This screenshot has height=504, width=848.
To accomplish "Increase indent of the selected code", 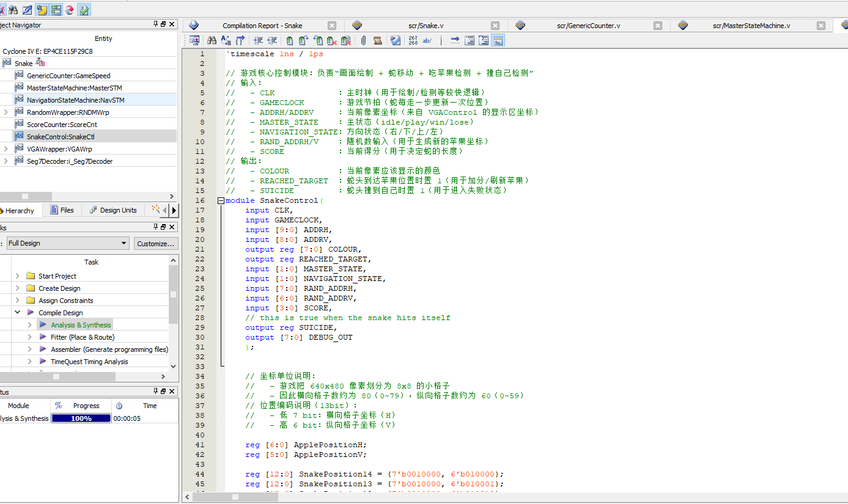I will [x=258, y=40].
